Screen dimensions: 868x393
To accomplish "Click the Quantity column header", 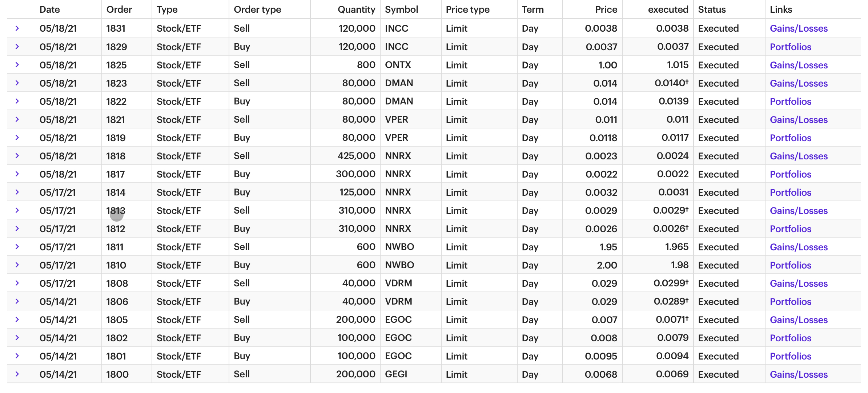I will 356,9.
